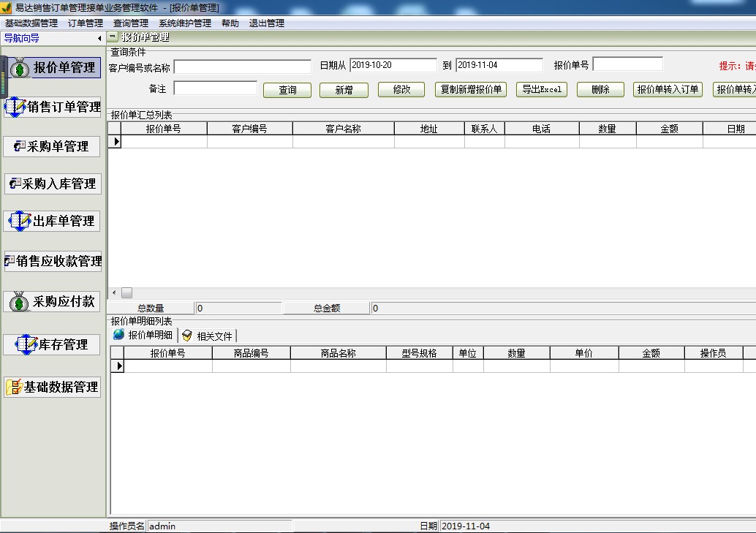The width and height of the screenshot is (756, 533).
Task: Click the 新增 button
Action: click(344, 90)
